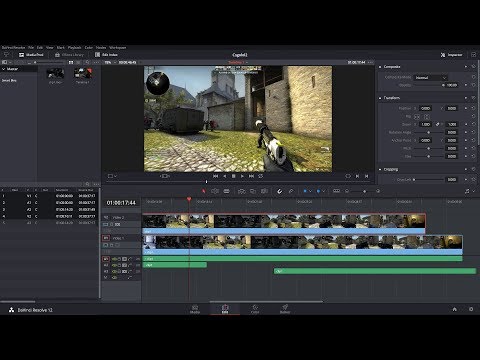
Task: Select the Timeline 1 thumbnail in media pool
Action: [83, 73]
